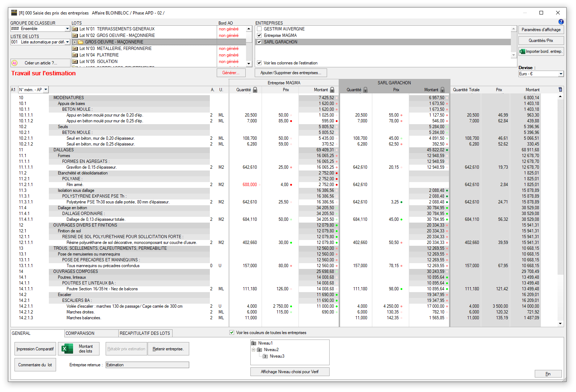
Task: Uncheck the SARL GARACHON checkbox
Action: coord(259,42)
